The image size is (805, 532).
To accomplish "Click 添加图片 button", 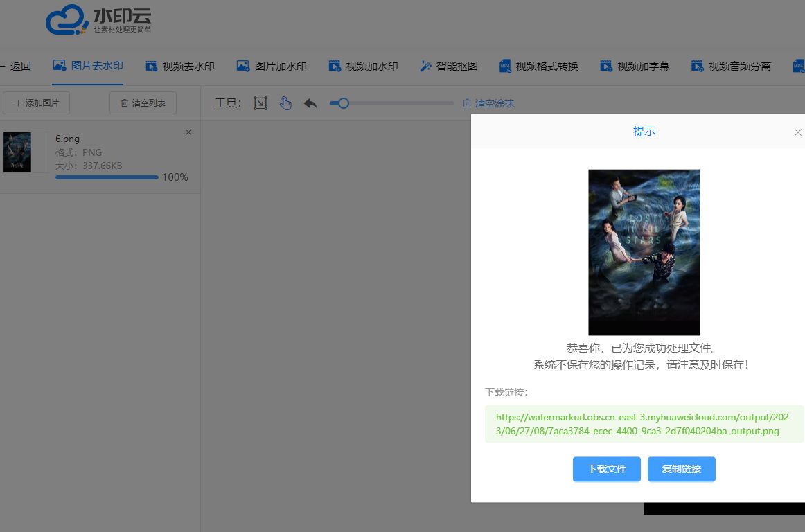I will point(37,103).
